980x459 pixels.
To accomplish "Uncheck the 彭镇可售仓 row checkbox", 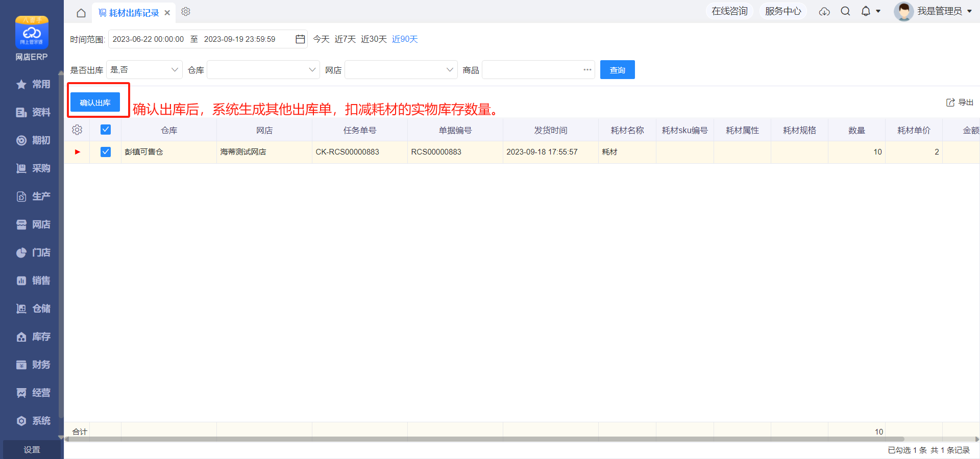I will coord(106,152).
